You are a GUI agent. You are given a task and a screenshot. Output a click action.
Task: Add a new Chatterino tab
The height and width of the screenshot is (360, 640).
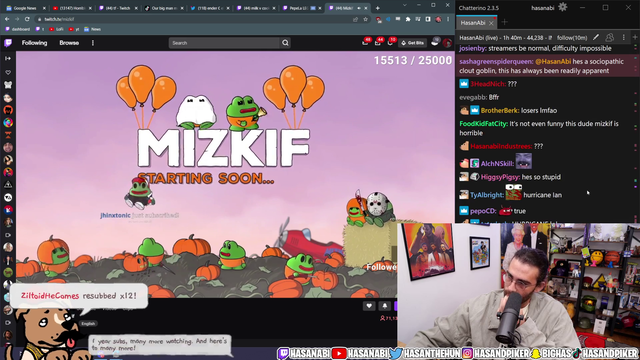(504, 22)
